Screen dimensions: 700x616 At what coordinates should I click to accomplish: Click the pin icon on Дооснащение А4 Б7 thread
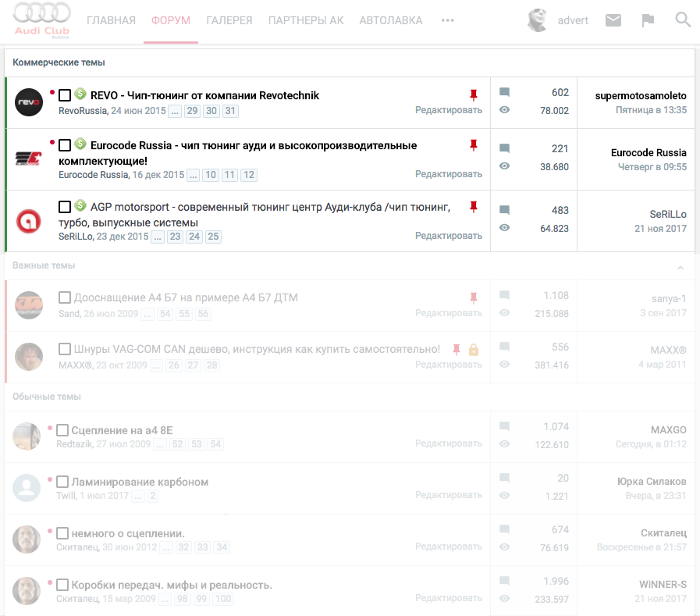tap(473, 297)
